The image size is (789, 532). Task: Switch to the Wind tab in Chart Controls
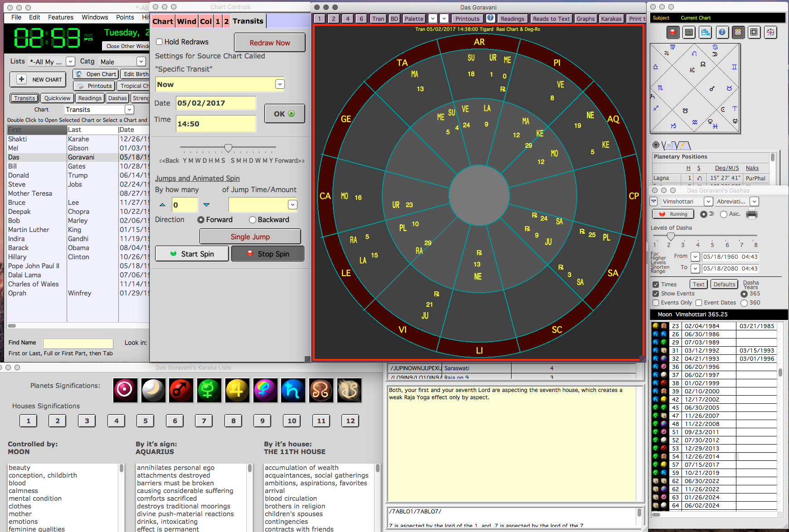(x=186, y=21)
